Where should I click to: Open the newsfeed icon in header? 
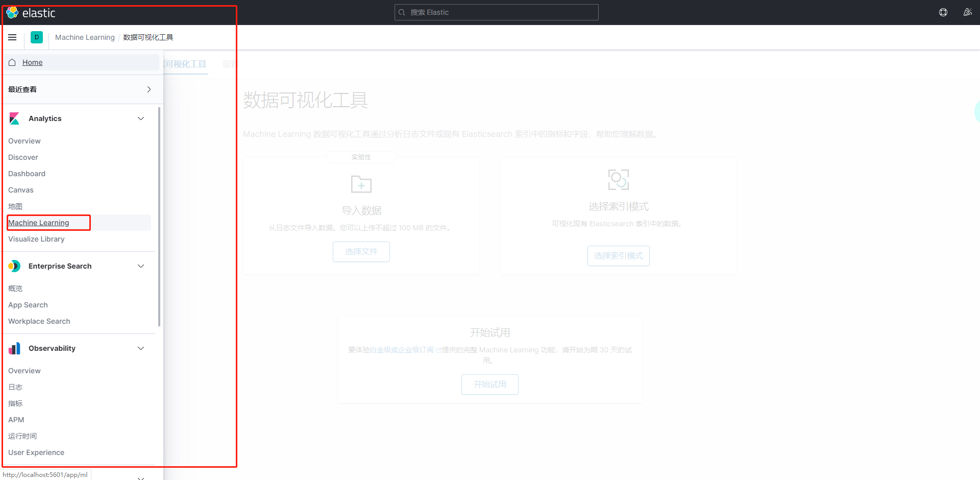coord(967,12)
